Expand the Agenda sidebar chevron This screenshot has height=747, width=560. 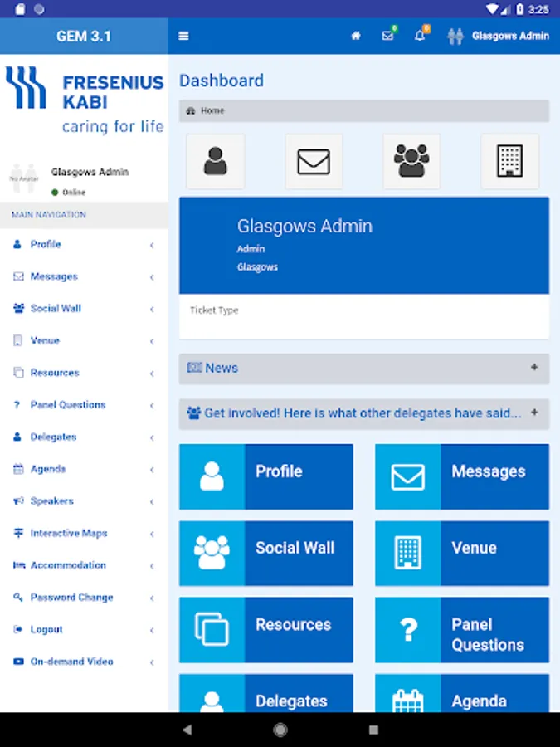(x=152, y=470)
